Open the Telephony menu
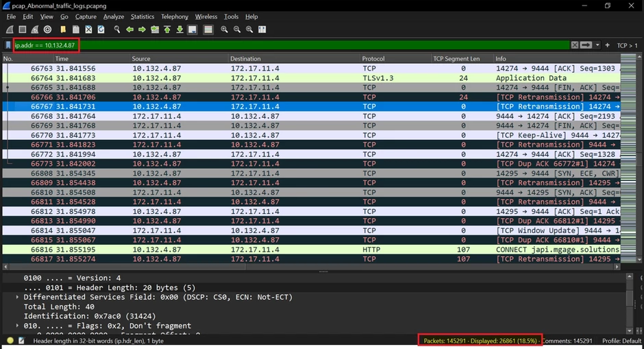Image resolution: width=644 pixels, height=349 pixels. 175,16
